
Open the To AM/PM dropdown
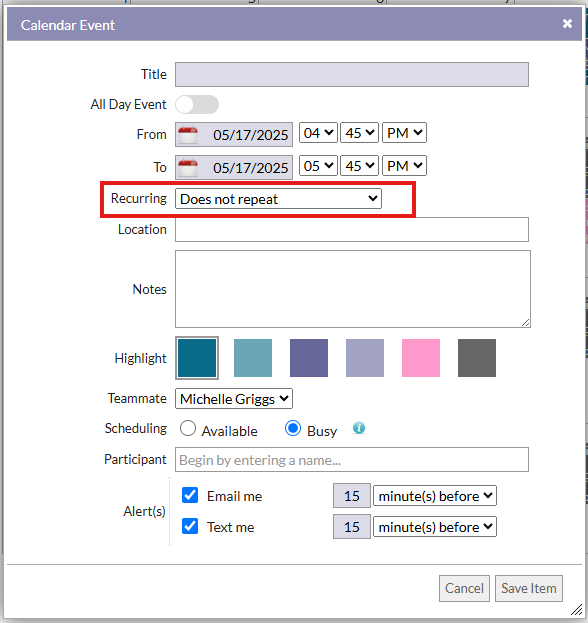pyautogui.click(x=404, y=166)
